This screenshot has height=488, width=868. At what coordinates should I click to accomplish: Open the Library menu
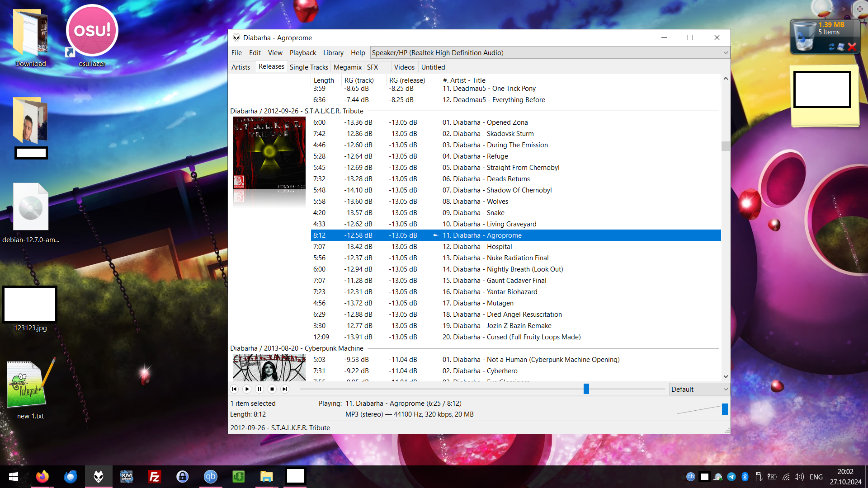coord(333,53)
